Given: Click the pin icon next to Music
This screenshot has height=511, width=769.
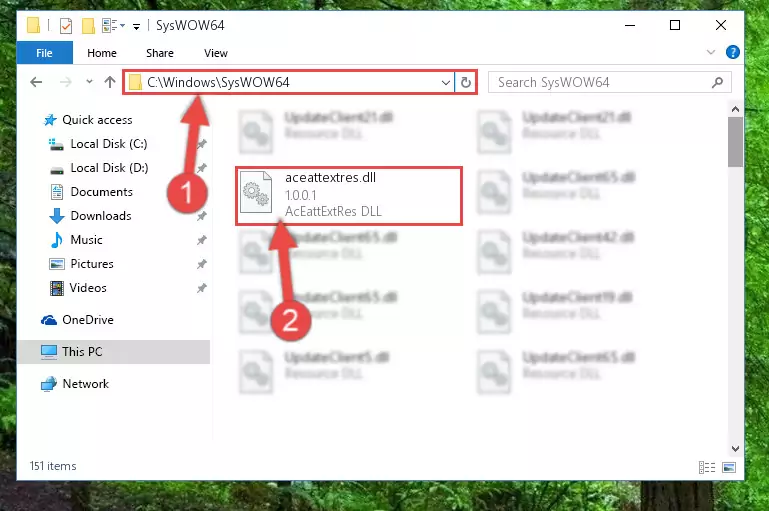Looking at the screenshot, I should point(202,240).
